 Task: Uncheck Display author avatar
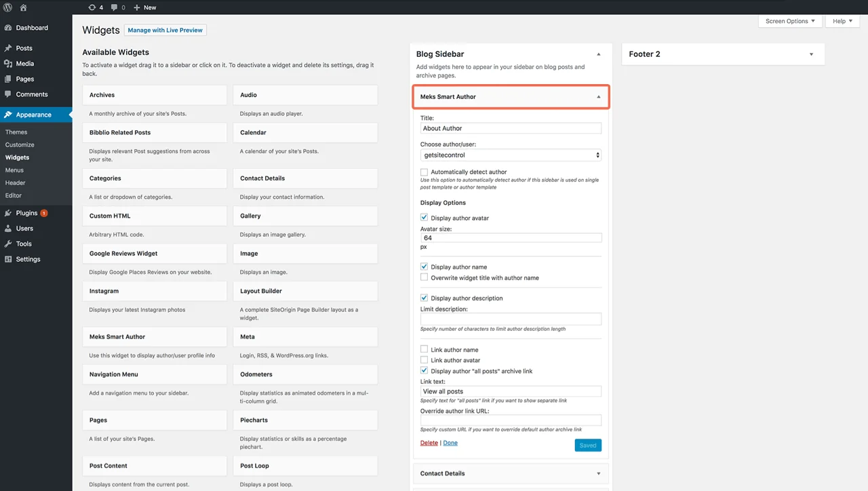[425, 218]
